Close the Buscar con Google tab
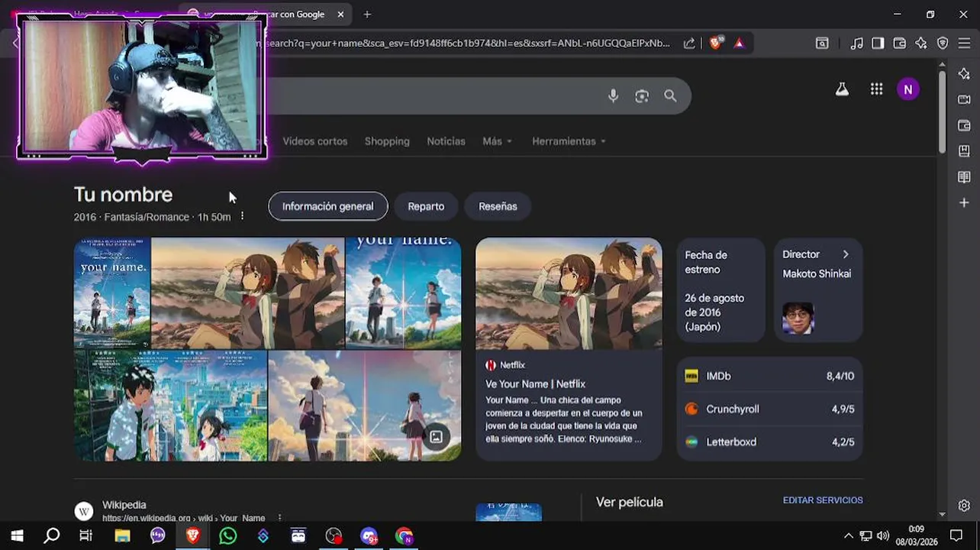 point(340,15)
